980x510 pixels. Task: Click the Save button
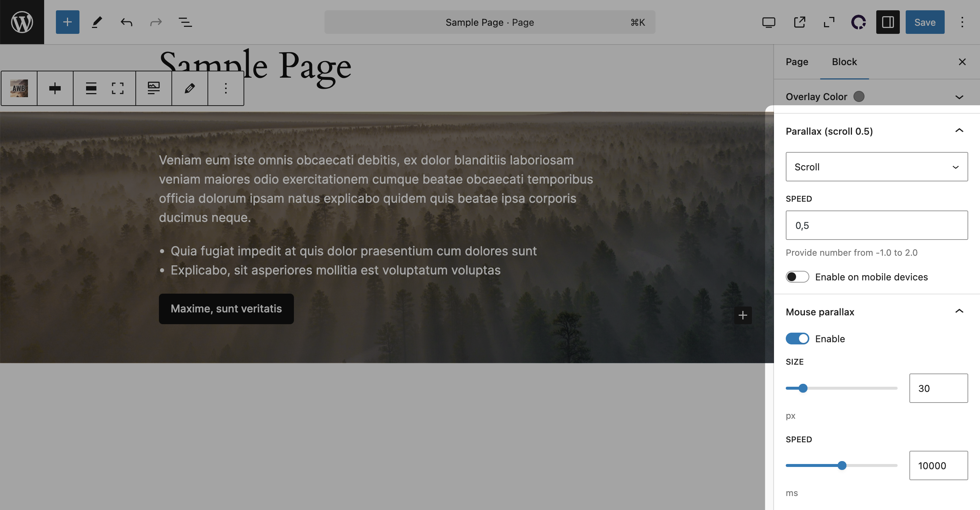[x=925, y=22]
